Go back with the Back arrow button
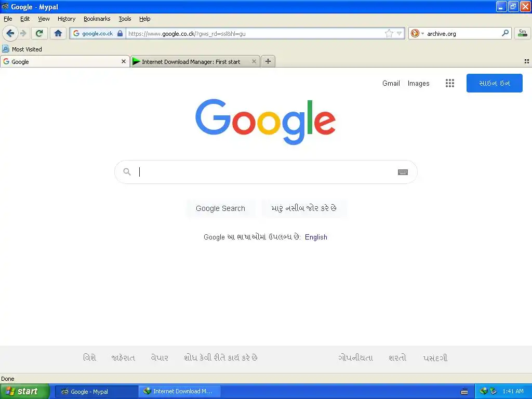The width and height of the screenshot is (532, 399). point(10,33)
